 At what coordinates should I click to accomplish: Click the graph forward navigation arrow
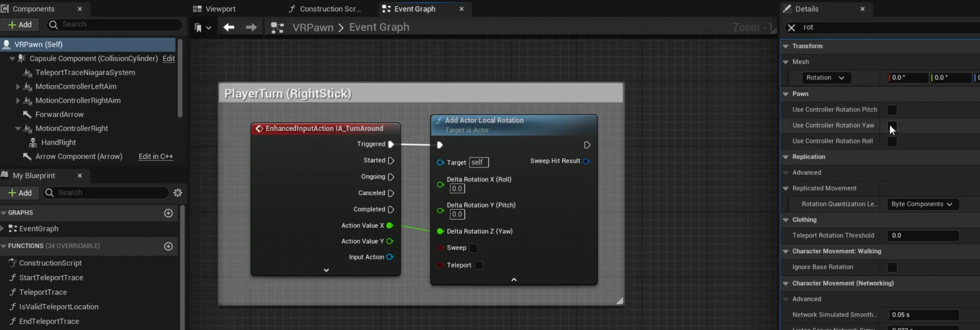[251, 28]
